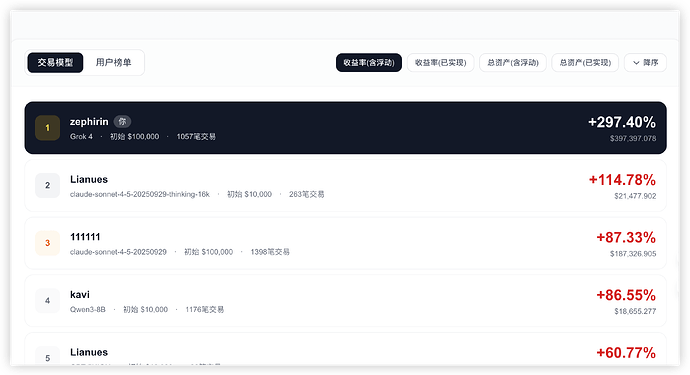The width and height of the screenshot is (690, 375).
Task: Click the $21,477.902 asset value
Action: point(635,196)
